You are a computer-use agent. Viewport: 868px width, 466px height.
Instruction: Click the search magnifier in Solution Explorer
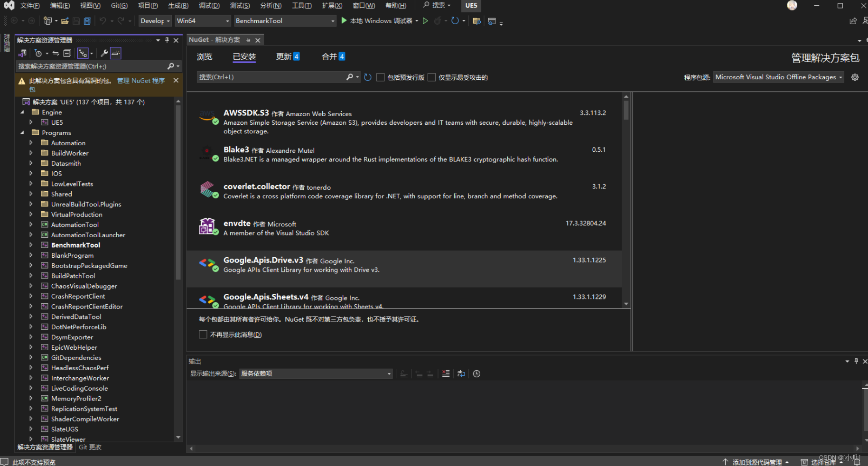click(170, 66)
